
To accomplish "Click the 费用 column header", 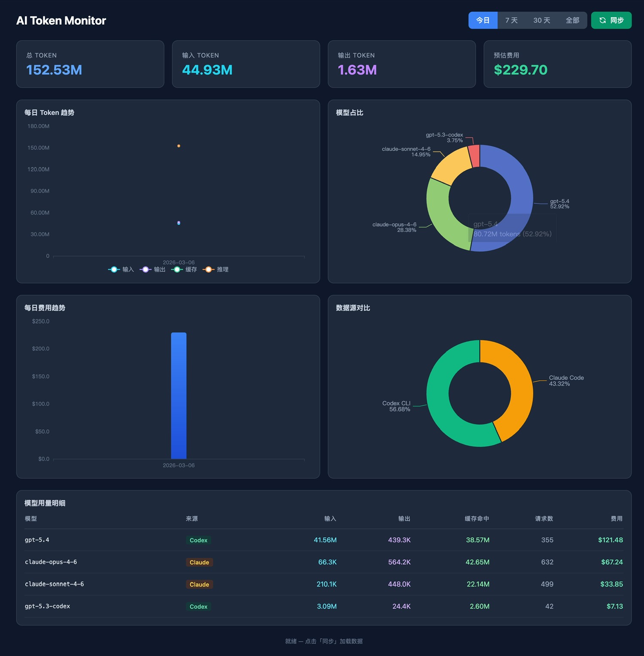I will point(617,519).
